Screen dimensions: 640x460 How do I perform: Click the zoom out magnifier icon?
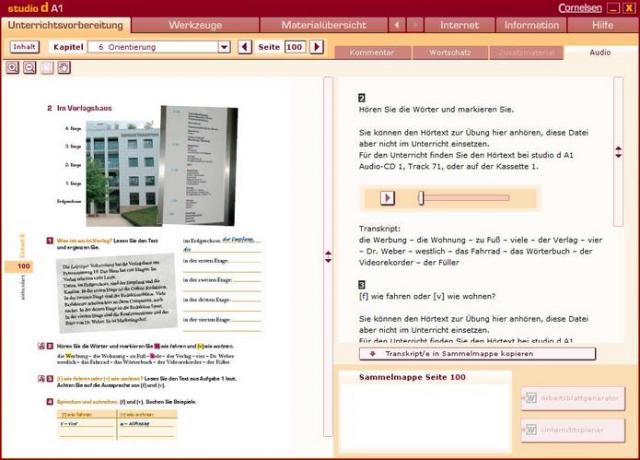pyautogui.click(x=29, y=67)
